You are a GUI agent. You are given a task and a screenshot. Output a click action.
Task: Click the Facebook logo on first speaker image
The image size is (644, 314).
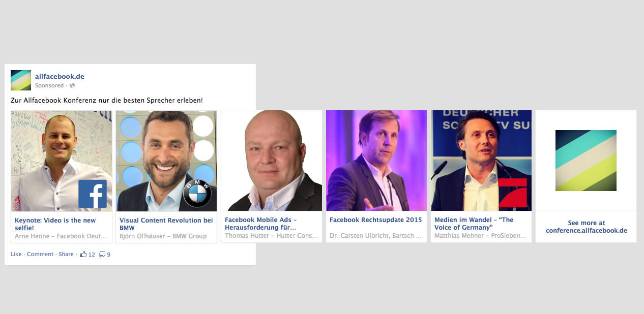[x=93, y=194]
